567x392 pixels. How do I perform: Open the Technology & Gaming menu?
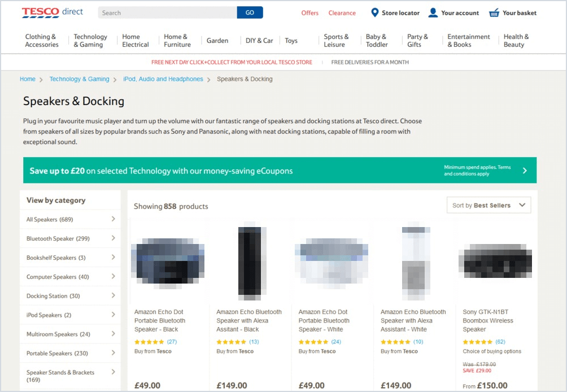(x=90, y=41)
